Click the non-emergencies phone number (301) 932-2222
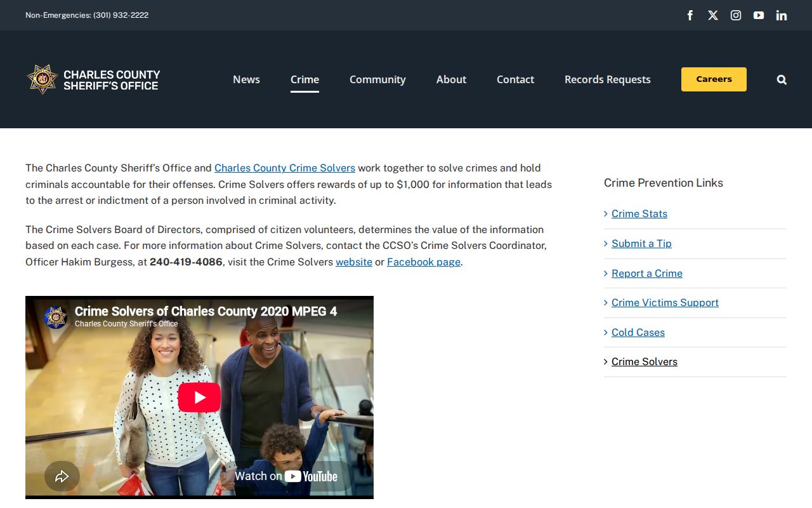The image size is (812, 508). [121, 15]
